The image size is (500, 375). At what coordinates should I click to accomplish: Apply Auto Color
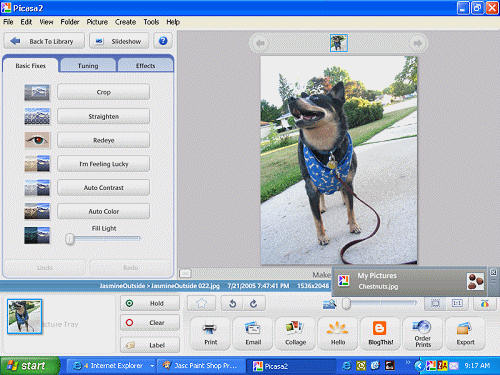click(x=104, y=211)
